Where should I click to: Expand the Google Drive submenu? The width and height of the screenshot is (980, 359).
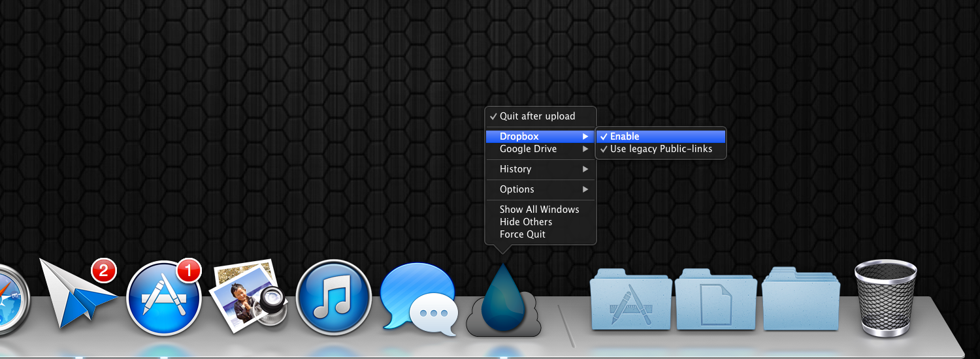540,149
